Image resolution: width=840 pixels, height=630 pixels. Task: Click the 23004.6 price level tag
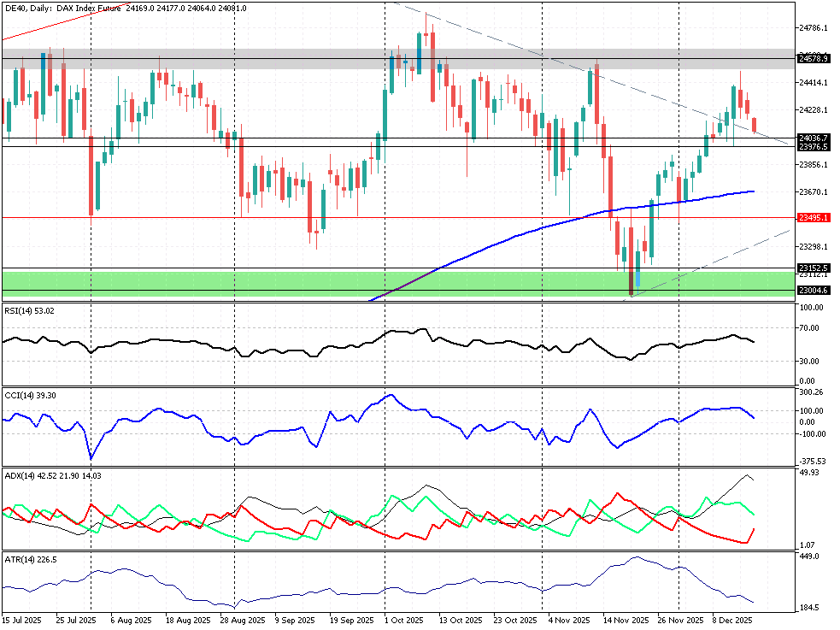click(814, 291)
